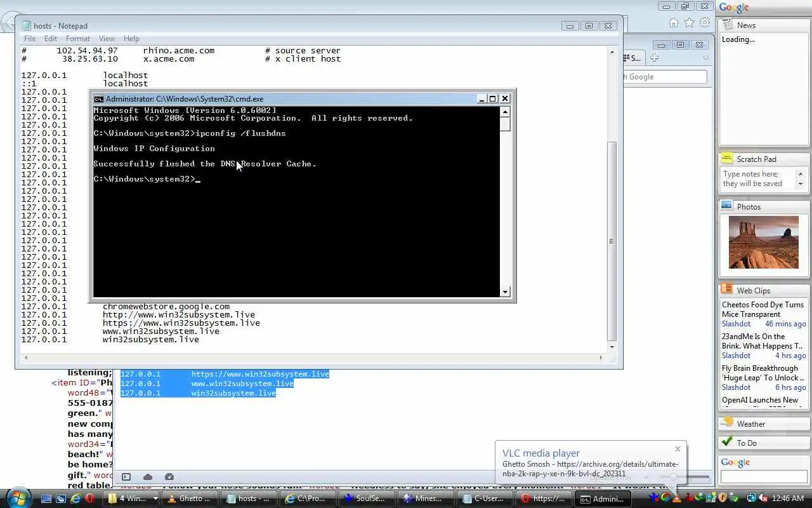Click the Scratch Pad sticky note icon

(727, 159)
